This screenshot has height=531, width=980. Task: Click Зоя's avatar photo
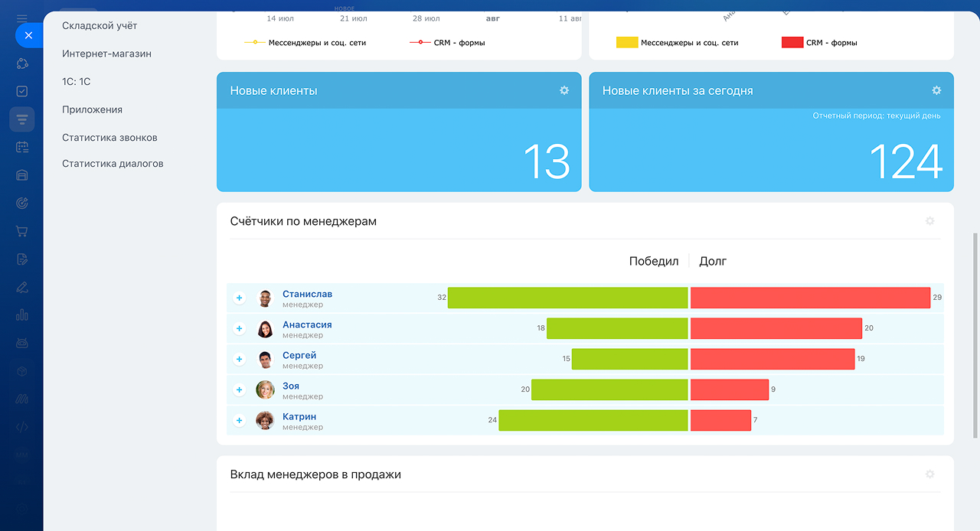click(x=265, y=389)
